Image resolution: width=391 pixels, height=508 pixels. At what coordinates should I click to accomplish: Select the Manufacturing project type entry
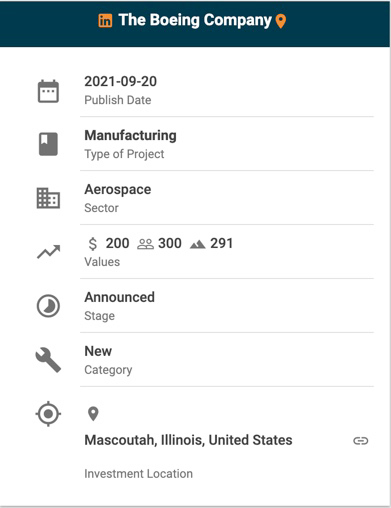click(130, 135)
